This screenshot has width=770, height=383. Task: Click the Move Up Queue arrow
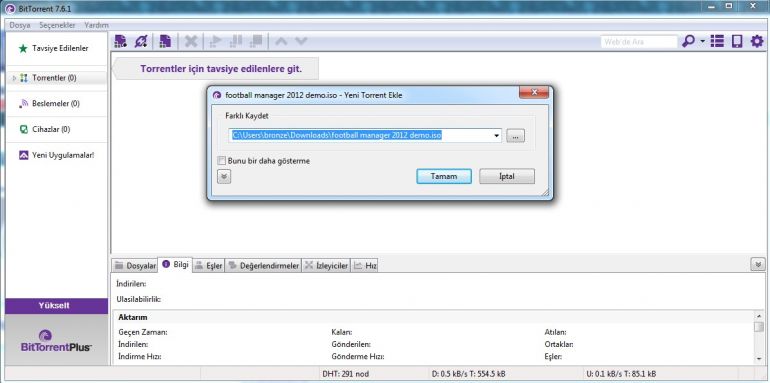[x=281, y=41]
